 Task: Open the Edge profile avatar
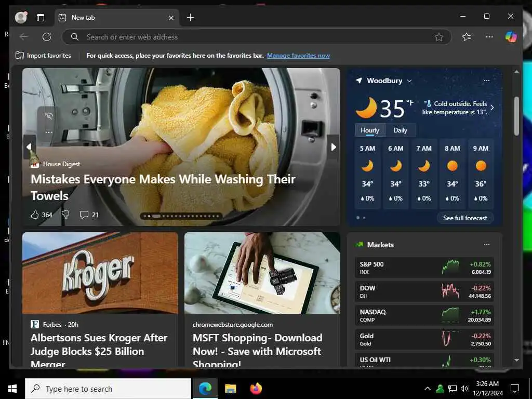tap(21, 17)
